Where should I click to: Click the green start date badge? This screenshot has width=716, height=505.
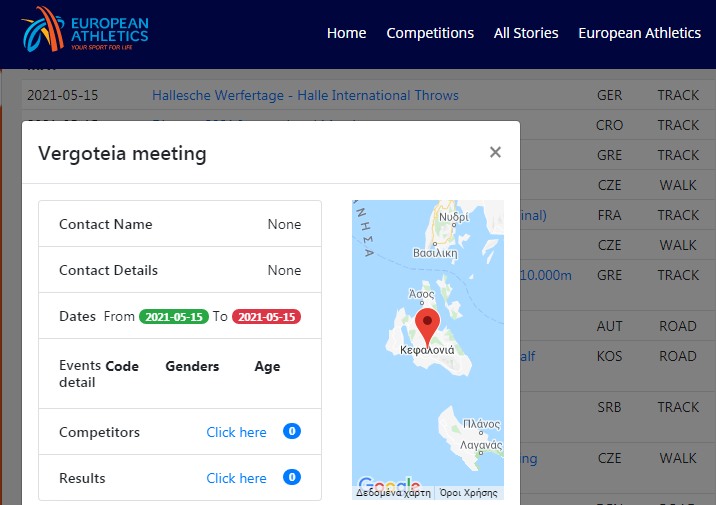point(173,316)
